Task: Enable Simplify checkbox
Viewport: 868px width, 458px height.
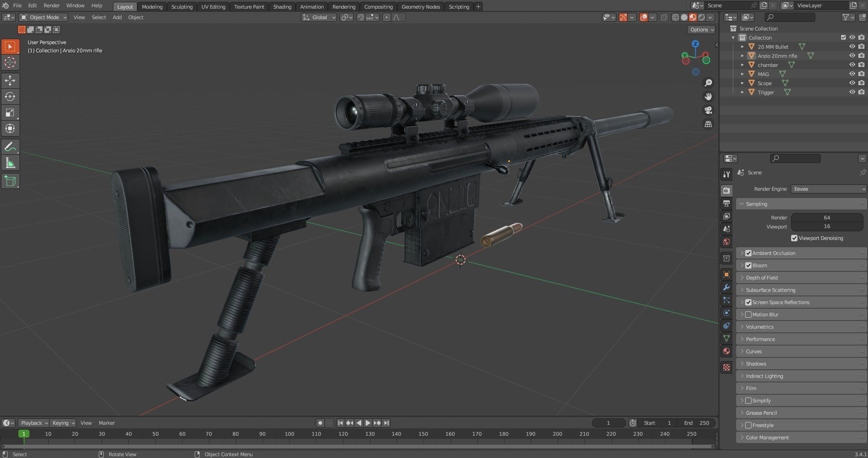Action: click(x=748, y=401)
